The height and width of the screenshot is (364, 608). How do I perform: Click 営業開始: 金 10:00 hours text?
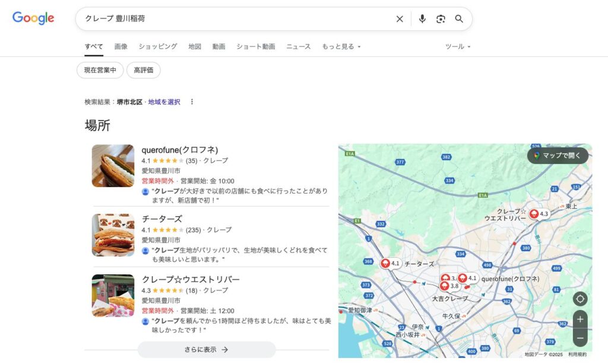[207, 181]
